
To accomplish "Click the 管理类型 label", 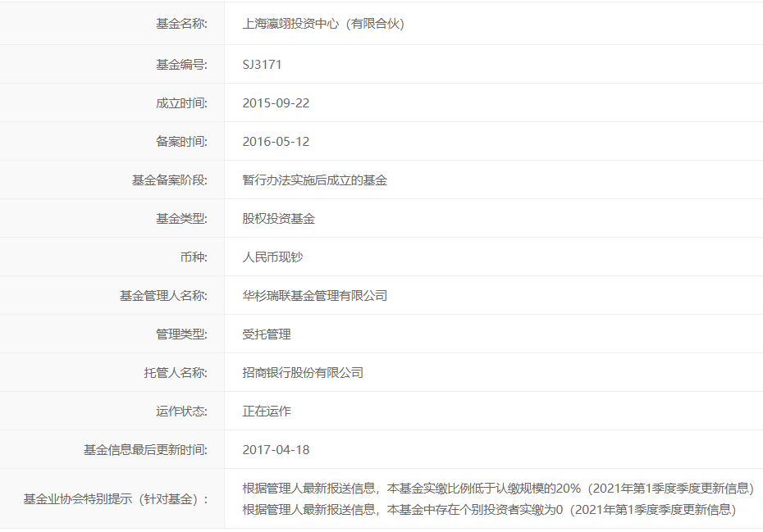I will tap(181, 334).
